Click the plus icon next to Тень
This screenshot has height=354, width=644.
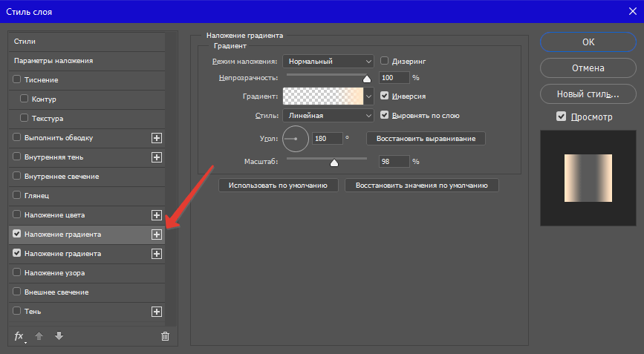pos(157,312)
